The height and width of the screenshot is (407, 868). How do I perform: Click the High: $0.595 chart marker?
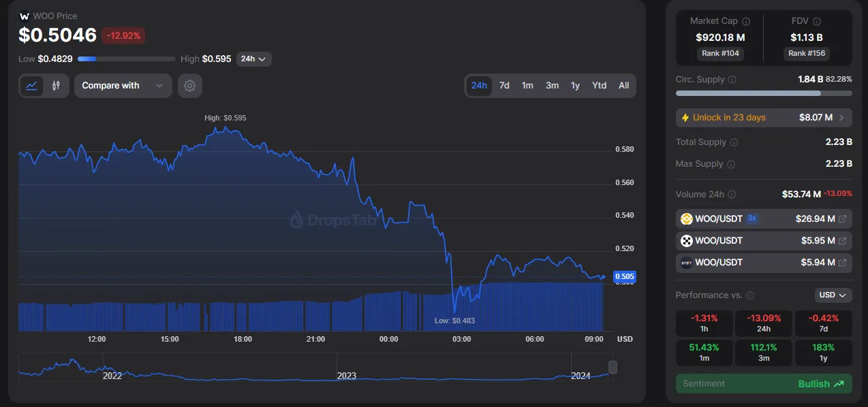pyautogui.click(x=226, y=118)
